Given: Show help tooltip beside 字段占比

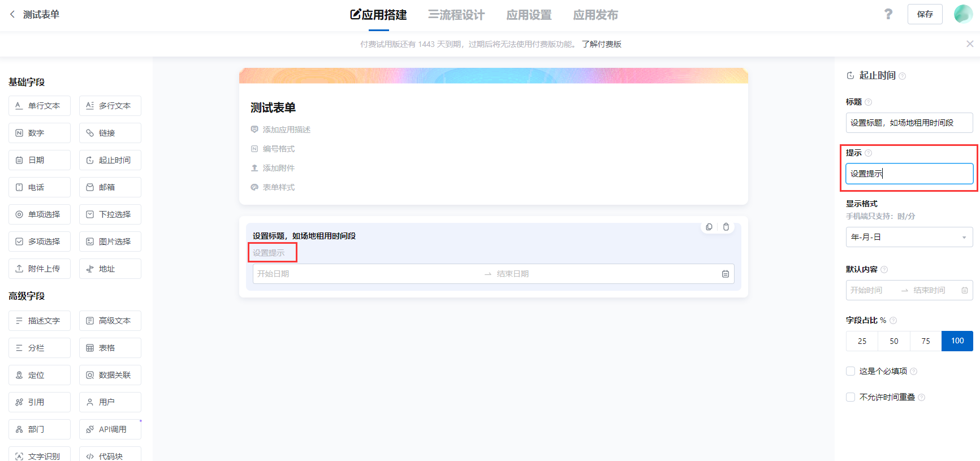Looking at the screenshot, I should (893, 320).
